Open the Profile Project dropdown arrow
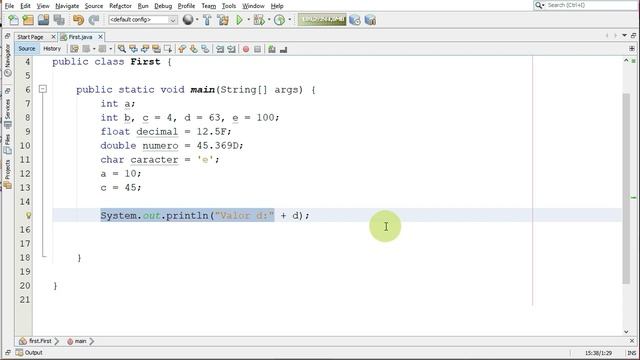 click(x=289, y=20)
